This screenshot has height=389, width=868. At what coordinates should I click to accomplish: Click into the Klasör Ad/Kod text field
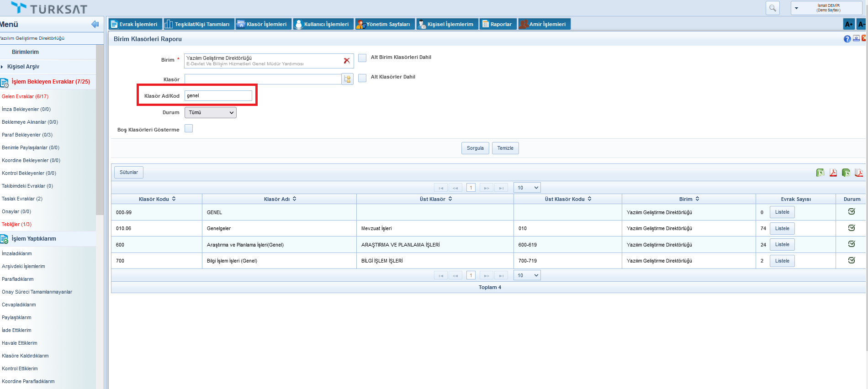point(218,96)
